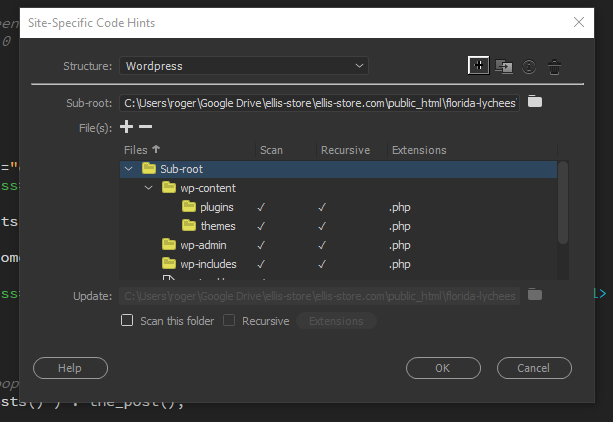Browse for Sub-root folder icon

(x=535, y=102)
